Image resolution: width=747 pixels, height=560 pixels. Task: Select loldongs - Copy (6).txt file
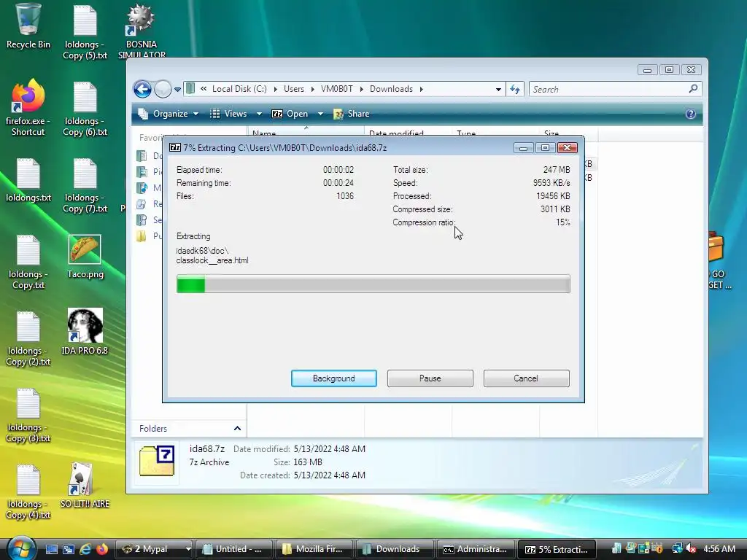(x=85, y=109)
